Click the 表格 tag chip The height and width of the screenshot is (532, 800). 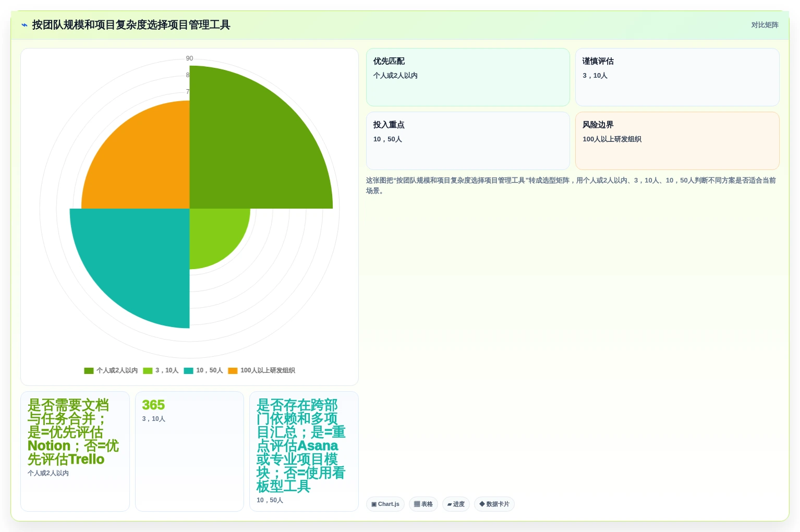[x=423, y=504]
